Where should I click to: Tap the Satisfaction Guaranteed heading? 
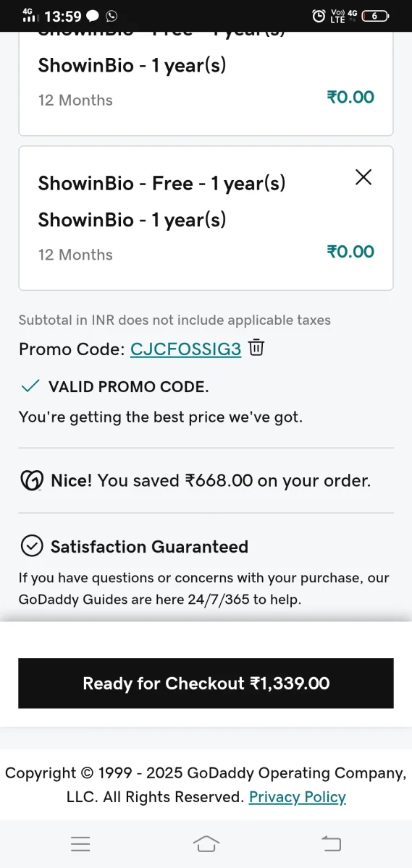coord(149,547)
